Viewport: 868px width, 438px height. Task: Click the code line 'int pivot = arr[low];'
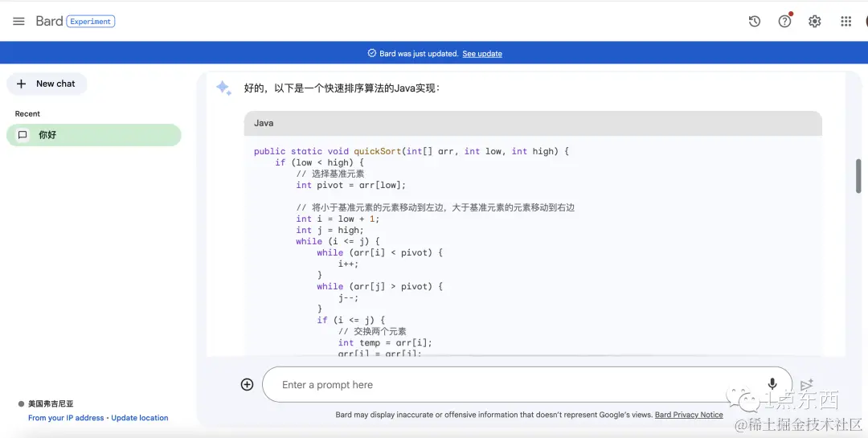pos(350,185)
